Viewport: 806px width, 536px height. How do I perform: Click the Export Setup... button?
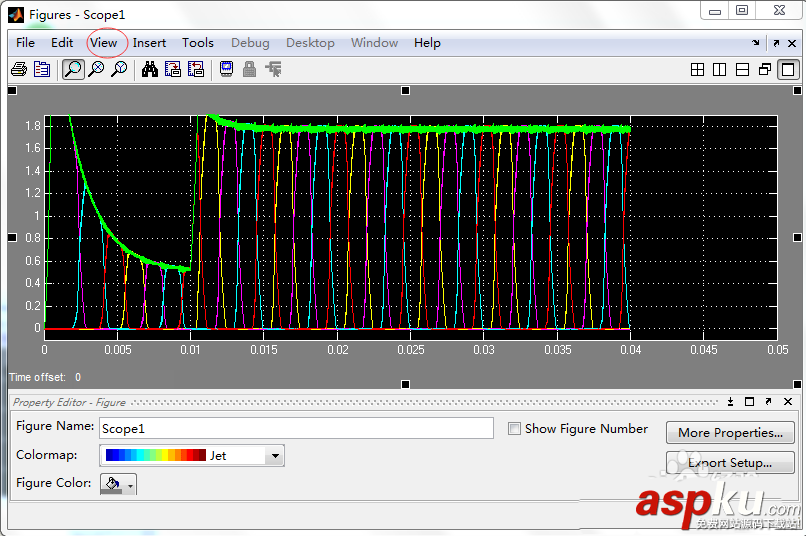[x=730, y=463]
